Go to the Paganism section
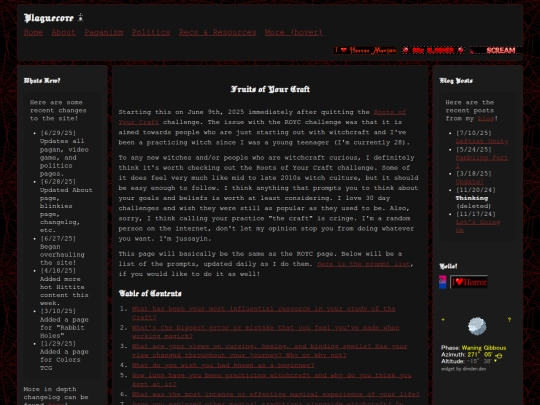 click(104, 32)
